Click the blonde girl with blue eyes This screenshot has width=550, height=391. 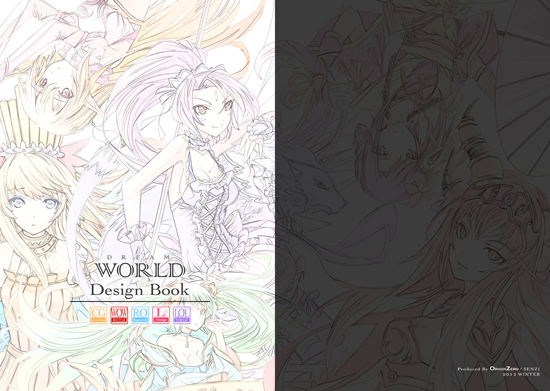[33, 207]
